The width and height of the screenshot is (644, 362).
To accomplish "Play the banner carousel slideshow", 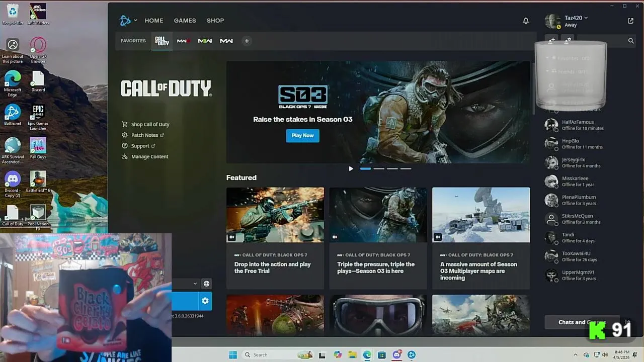I will (351, 169).
